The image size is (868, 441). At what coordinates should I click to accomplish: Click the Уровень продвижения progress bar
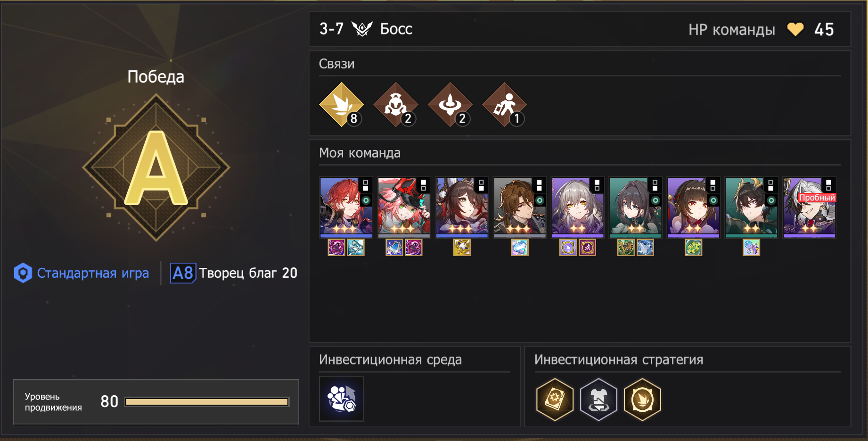pos(207,402)
